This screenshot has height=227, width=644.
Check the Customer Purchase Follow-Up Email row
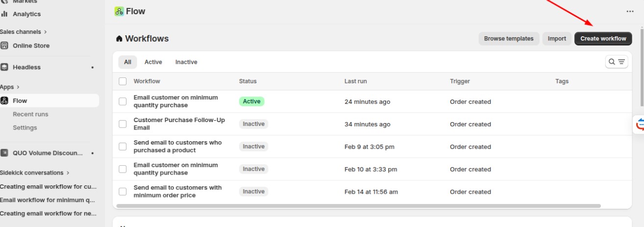coord(123,124)
